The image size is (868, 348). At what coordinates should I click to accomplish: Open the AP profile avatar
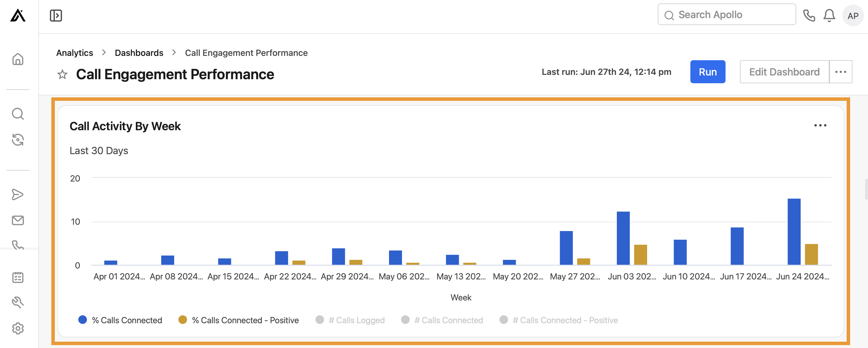[x=853, y=16]
